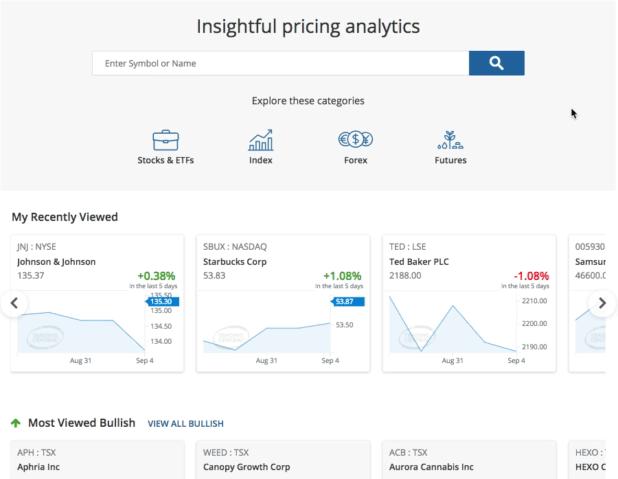Select the Index chart icon
Image resolution: width=618 pixels, height=479 pixels.
261,140
